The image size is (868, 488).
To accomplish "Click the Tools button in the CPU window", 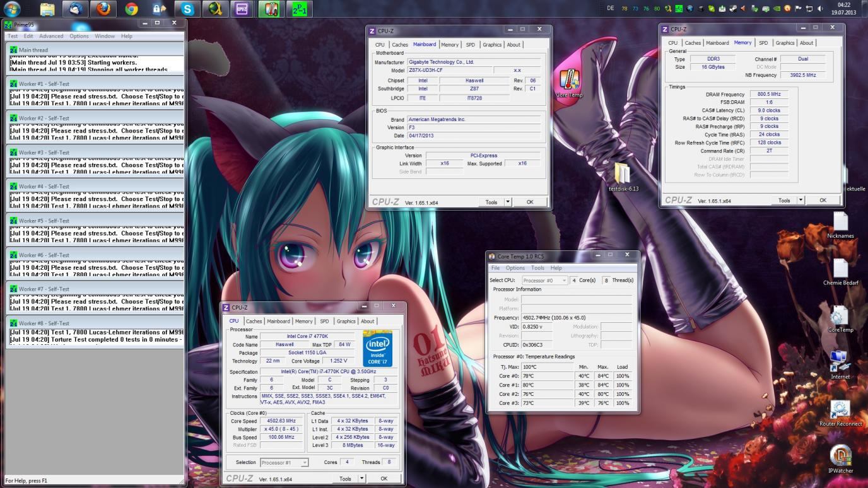I will pos(345,479).
